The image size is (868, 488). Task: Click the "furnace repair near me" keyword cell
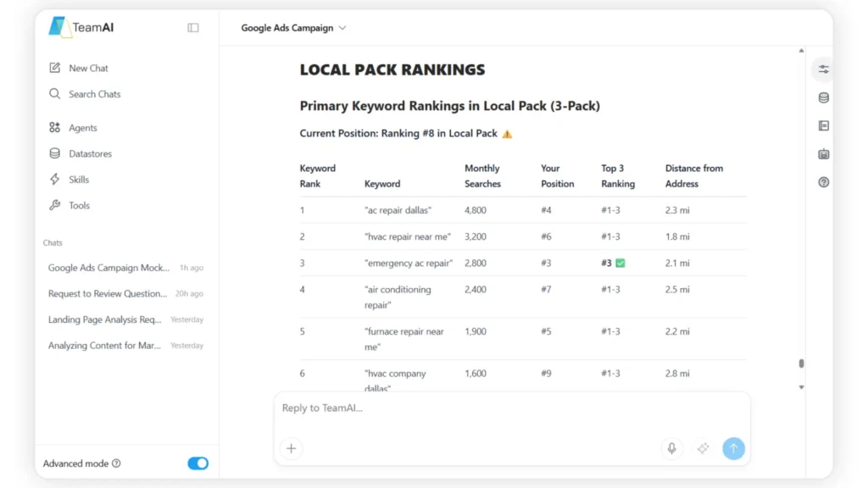pyautogui.click(x=404, y=339)
